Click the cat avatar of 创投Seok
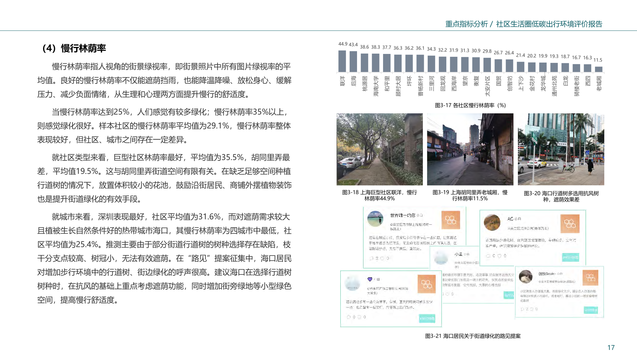 point(526,277)
